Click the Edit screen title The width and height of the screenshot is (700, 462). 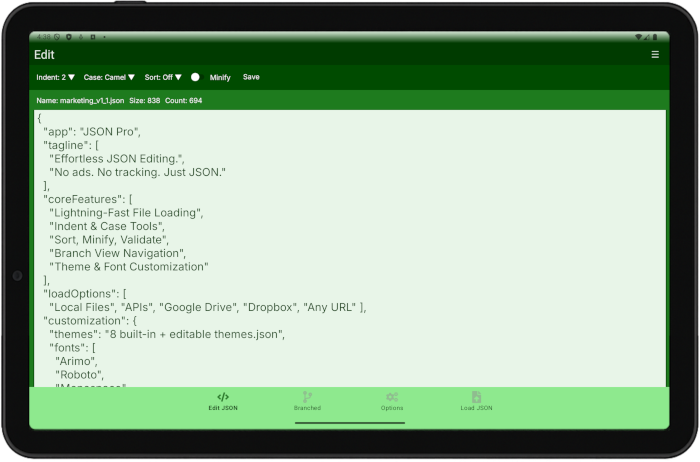click(44, 54)
